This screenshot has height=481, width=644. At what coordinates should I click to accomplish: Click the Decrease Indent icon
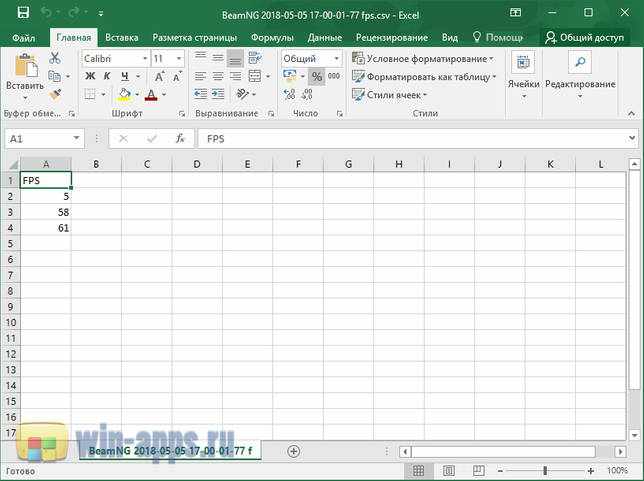pyautogui.click(x=200, y=94)
